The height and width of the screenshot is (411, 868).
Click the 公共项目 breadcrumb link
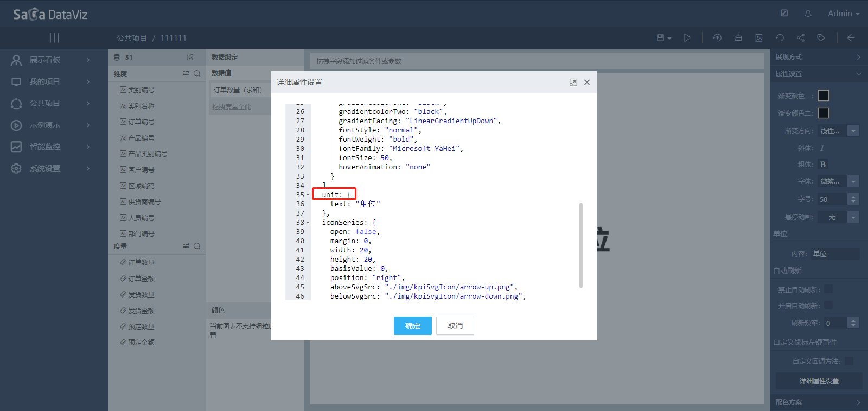[x=131, y=38]
